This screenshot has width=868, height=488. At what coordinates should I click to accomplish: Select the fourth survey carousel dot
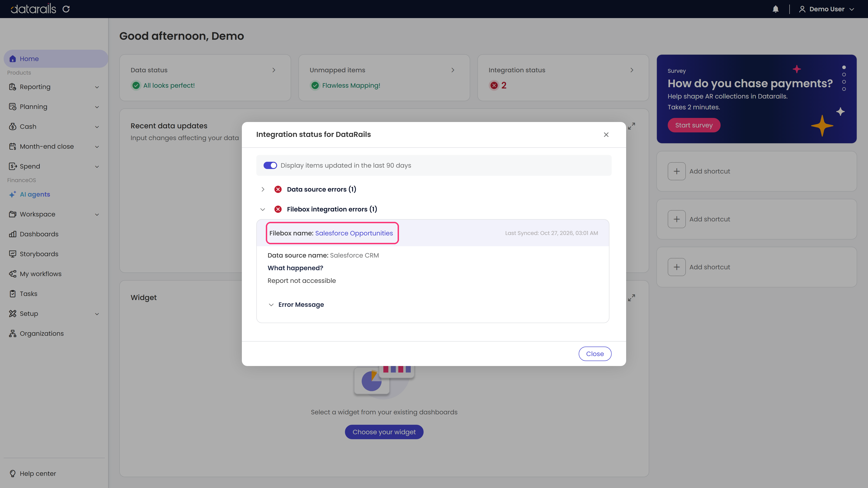coord(844,89)
